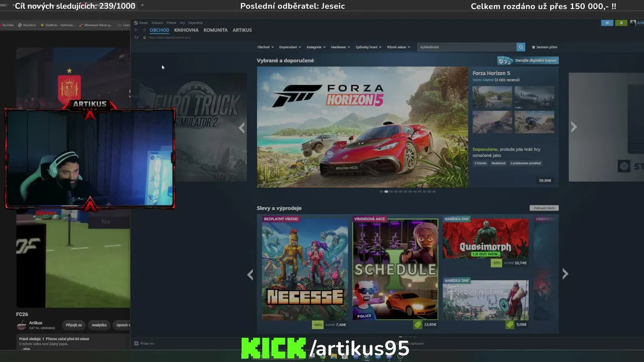Switch to the KOMUNITA tab
The width and height of the screenshot is (644, 362).
[x=215, y=30]
